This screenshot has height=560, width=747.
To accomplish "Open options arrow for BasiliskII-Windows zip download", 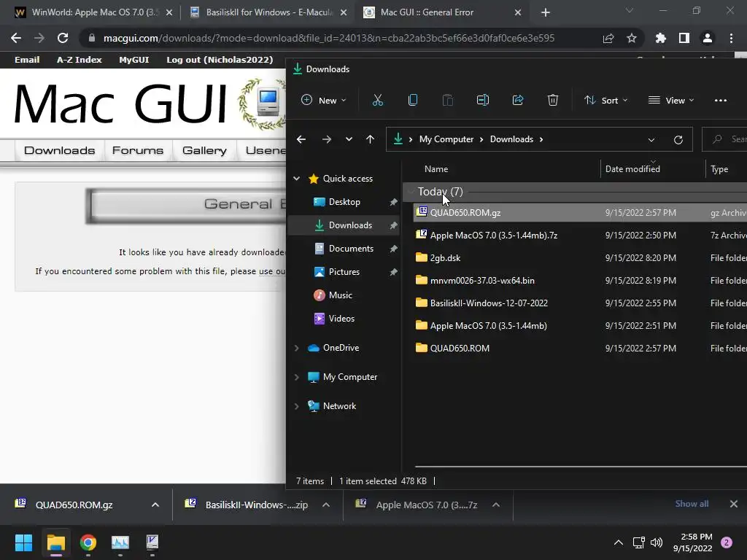I will click(x=326, y=505).
